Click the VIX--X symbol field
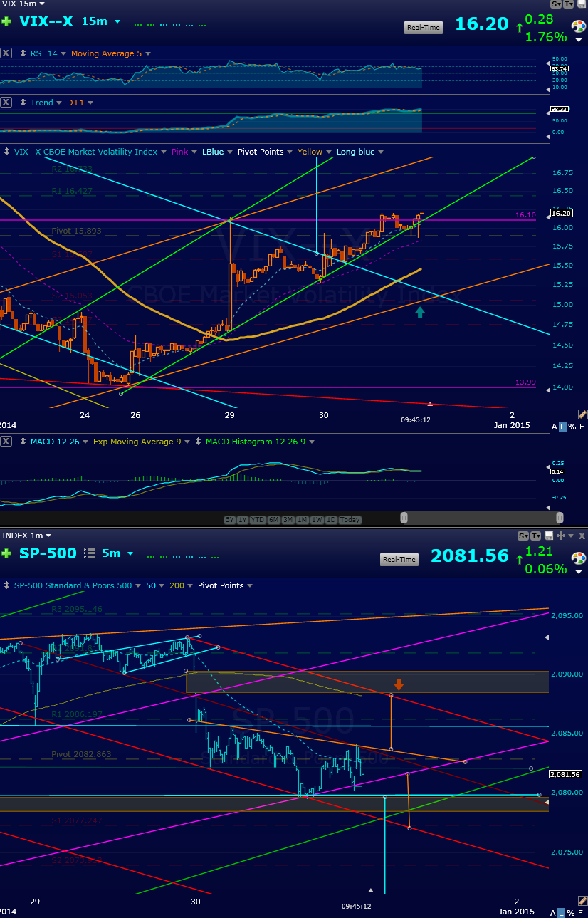Screen dimensions: 588x918 click(46, 21)
